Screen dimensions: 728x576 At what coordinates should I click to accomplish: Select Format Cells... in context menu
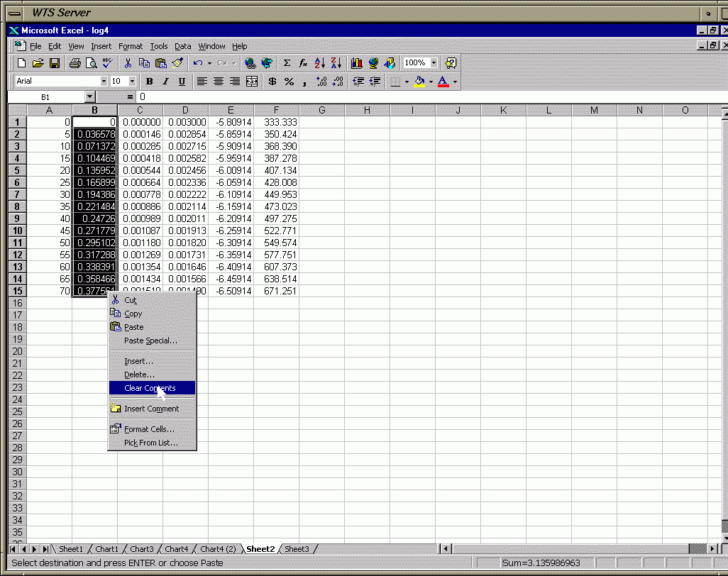coord(149,429)
